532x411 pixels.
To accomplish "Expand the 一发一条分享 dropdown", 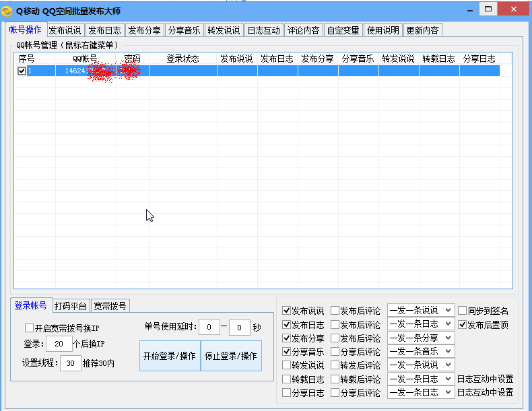I will pos(421,338).
